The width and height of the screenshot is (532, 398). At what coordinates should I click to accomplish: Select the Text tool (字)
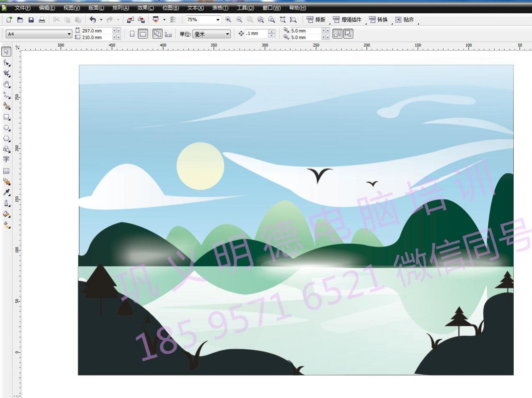coord(6,160)
